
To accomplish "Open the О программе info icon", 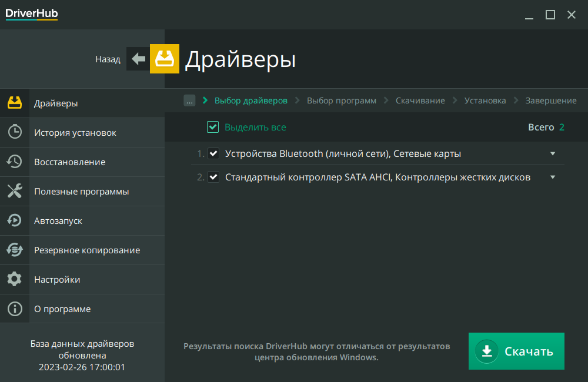I will pyautogui.click(x=15, y=309).
